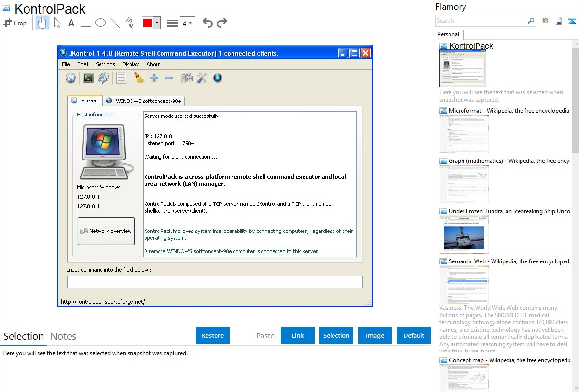Select the Crop tool
579x392 pixels.
[15, 23]
